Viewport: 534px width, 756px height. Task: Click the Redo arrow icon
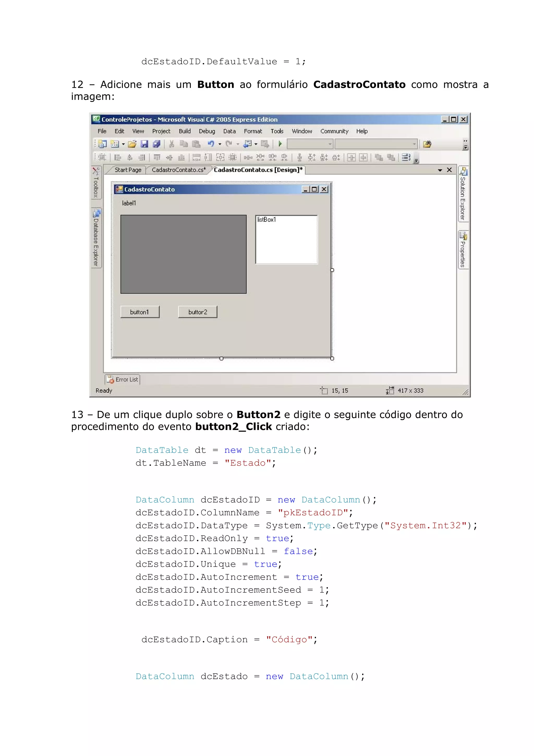point(229,144)
